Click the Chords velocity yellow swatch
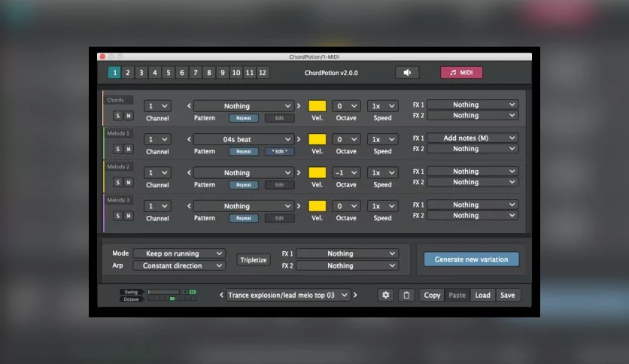The height and width of the screenshot is (364, 629). click(x=317, y=106)
